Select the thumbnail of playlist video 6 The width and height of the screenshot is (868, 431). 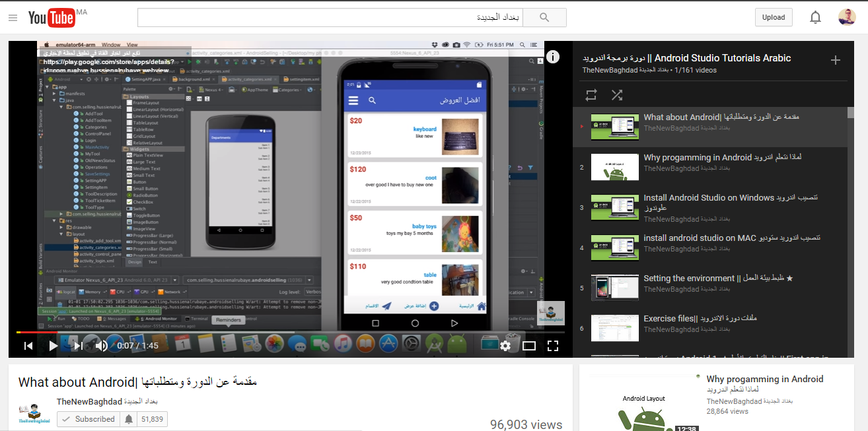point(614,328)
